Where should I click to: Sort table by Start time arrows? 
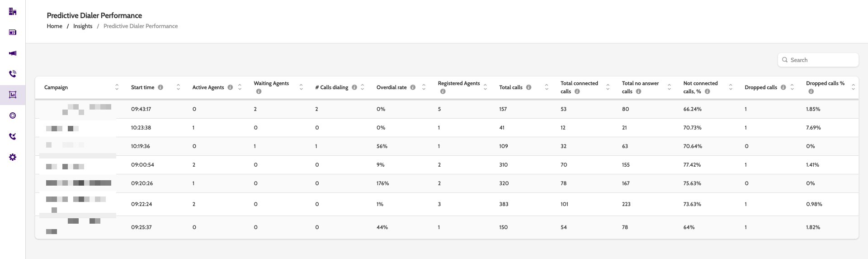tap(178, 87)
